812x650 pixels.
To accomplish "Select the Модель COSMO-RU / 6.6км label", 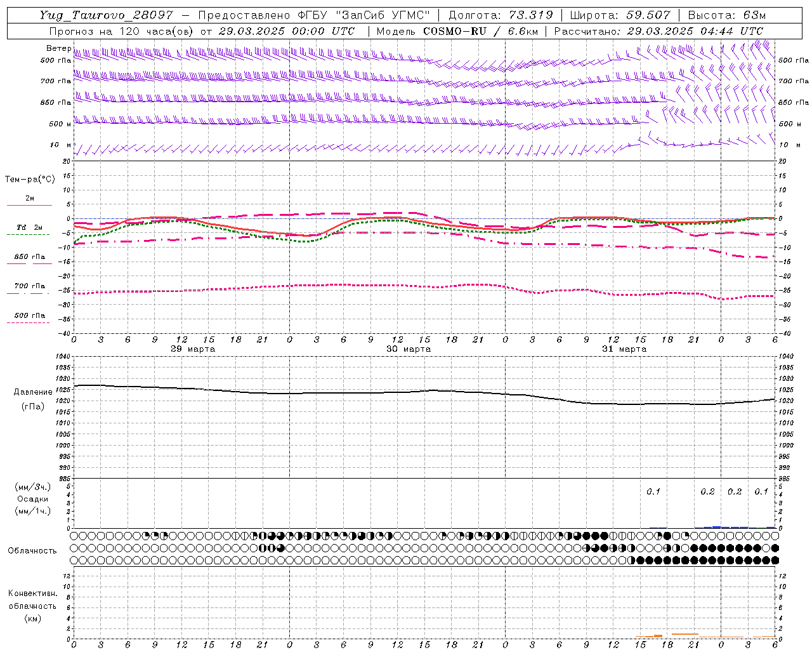I will pyautogui.click(x=457, y=31).
